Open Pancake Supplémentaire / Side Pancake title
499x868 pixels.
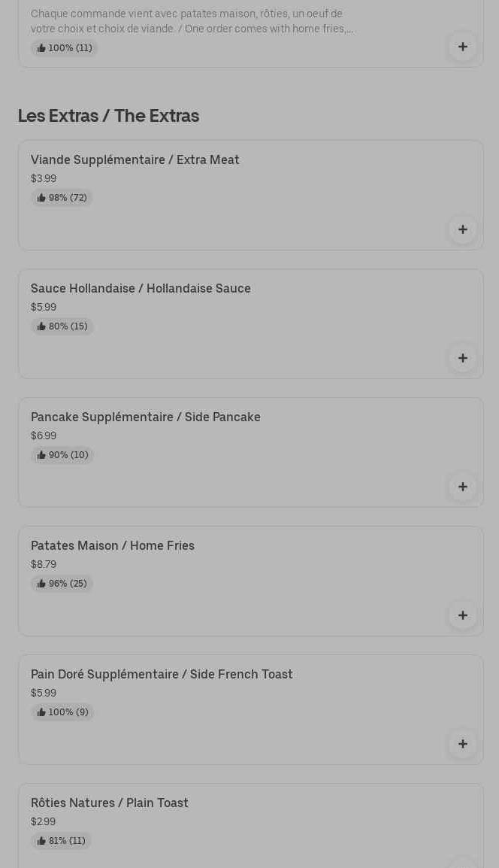(146, 417)
